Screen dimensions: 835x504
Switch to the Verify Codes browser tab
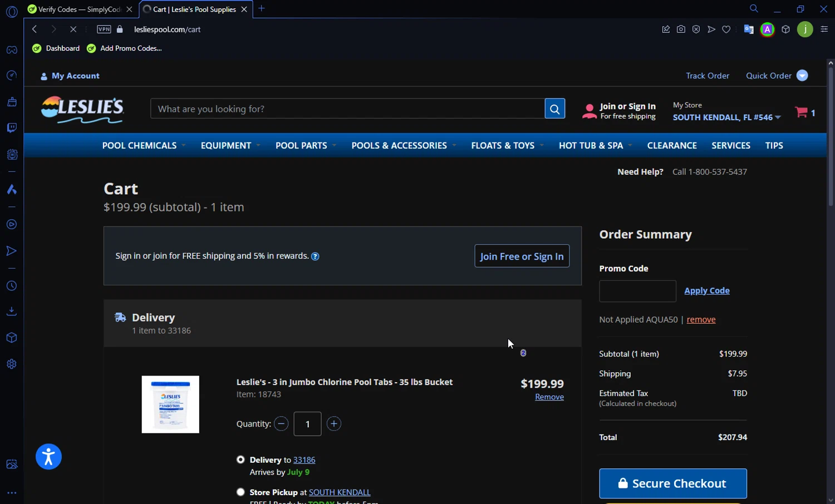[x=79, y=9]
